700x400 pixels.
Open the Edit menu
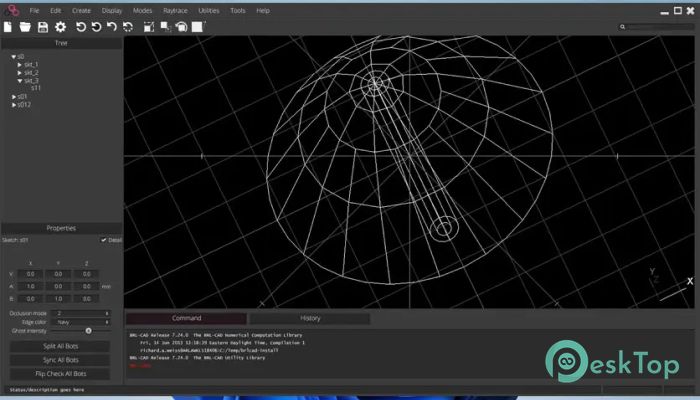tap(56, 10)
